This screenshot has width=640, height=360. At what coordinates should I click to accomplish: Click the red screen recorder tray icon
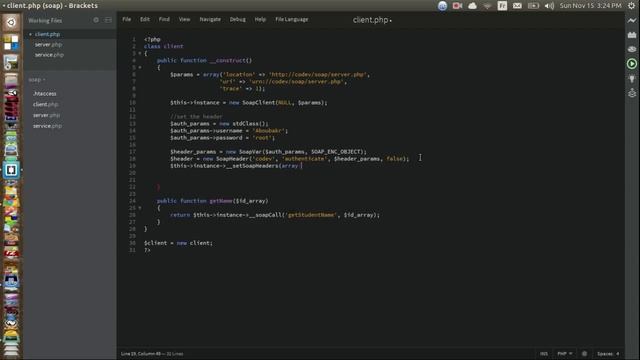coord(457,6)
